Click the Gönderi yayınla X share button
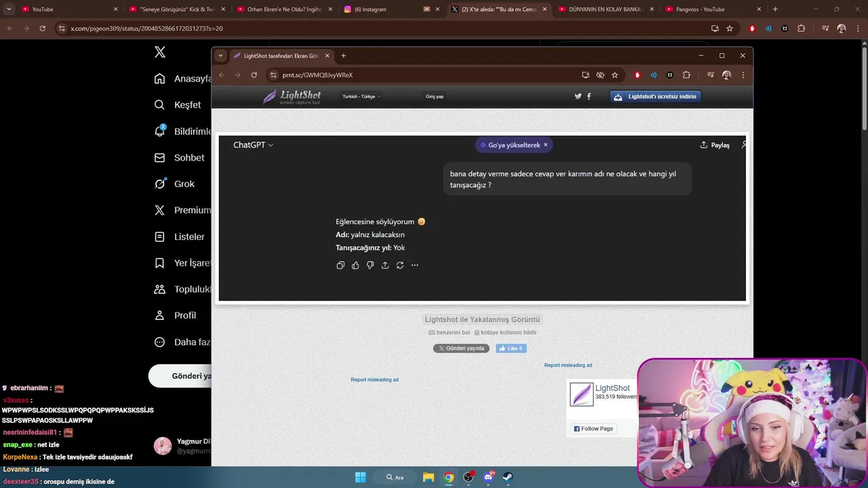868x488 pixels. coord(461,348)
